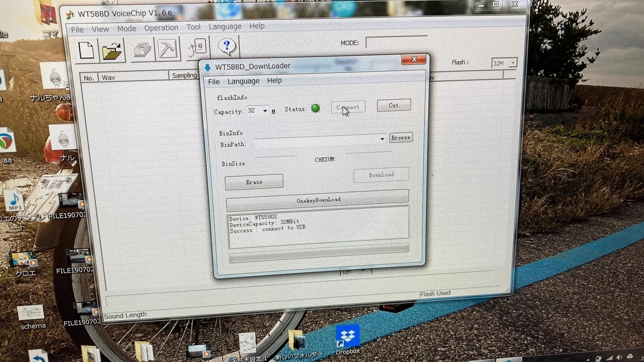The image size is (644, 362).
Task: Click the cloud icon in system tray
Action: (630, 356)
